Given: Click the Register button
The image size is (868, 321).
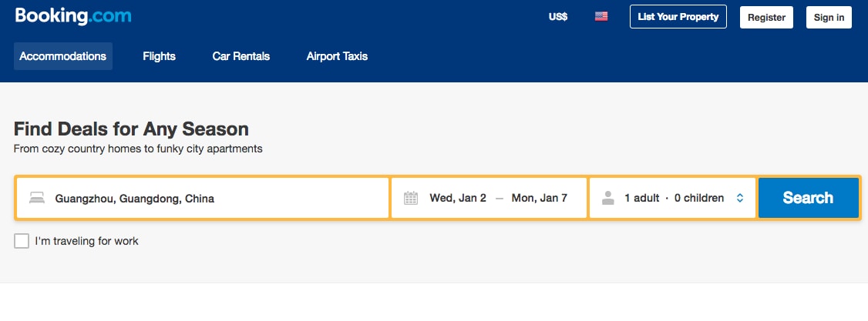Looking at the screenshot, I should point(766,17).
